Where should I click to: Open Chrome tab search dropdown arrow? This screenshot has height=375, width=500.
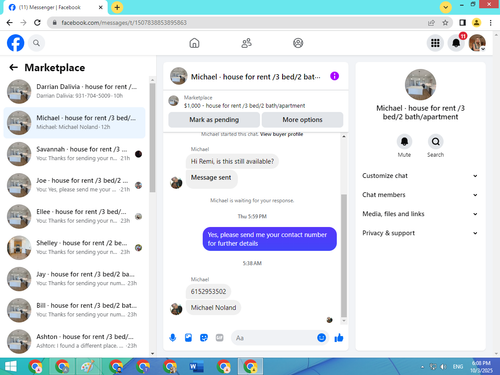[x=445, y=7]
